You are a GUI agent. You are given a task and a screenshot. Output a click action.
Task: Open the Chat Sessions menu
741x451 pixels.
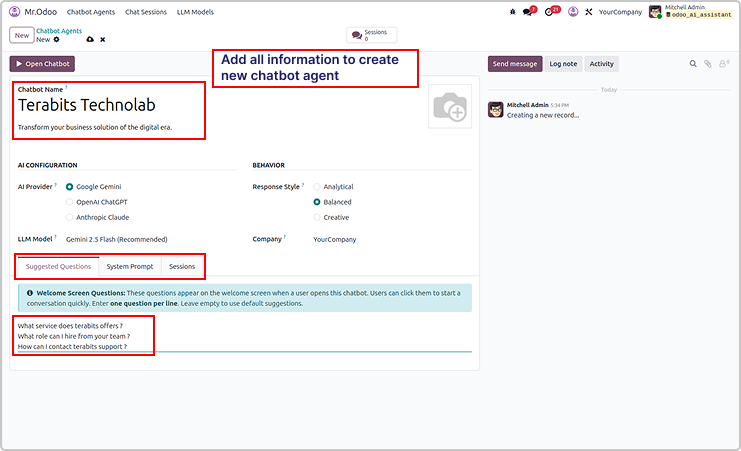click(146, 12)
